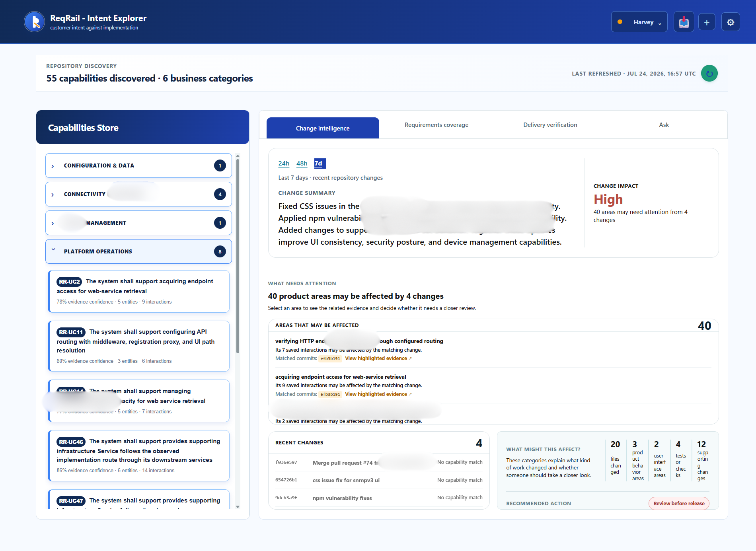
Task: Select 'acquiring endpoint access for web-service retrieval' area
Action: click(341, 377)
